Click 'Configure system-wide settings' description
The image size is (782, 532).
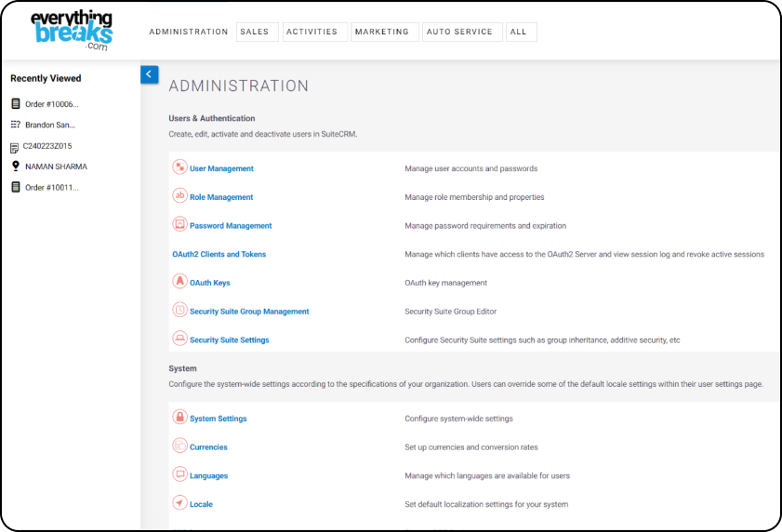coord(458,419)
